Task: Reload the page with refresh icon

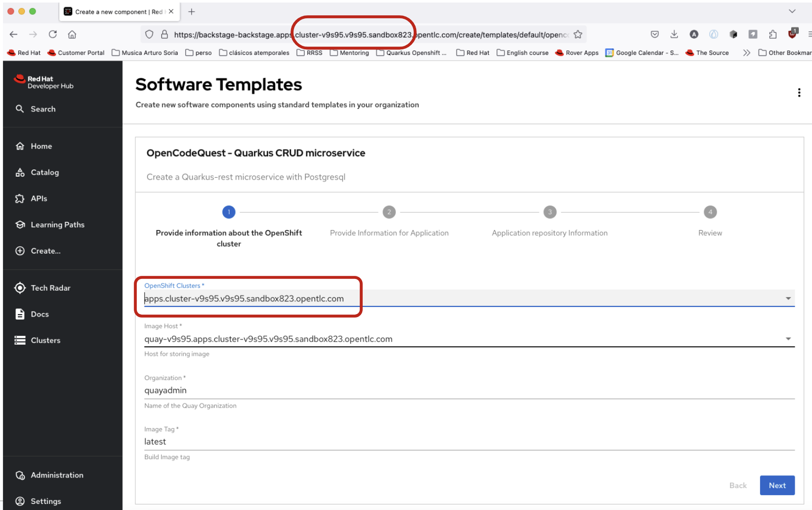Action: coord(52,35)
